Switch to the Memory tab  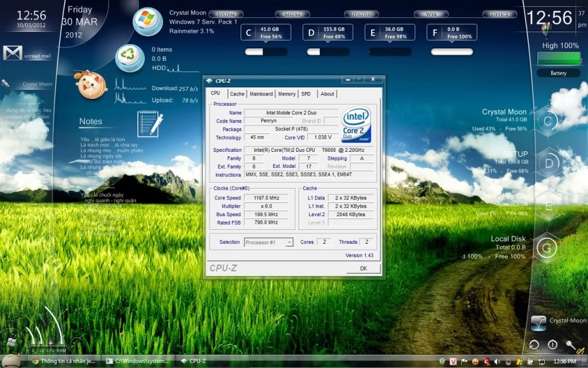pyautogui.click(x=287, y=94)
